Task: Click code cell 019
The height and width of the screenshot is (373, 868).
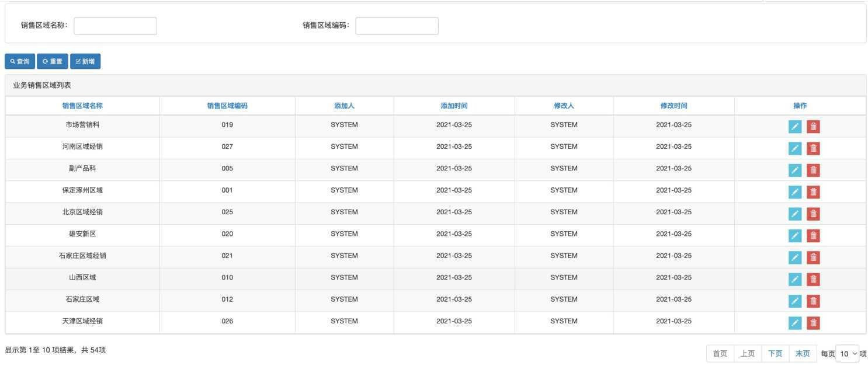Action: [227, 125]
